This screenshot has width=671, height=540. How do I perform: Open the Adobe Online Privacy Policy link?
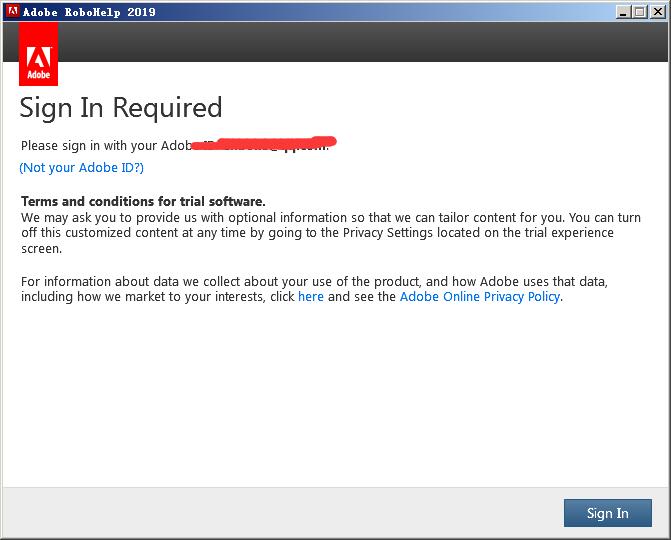[x=480, y=297]
